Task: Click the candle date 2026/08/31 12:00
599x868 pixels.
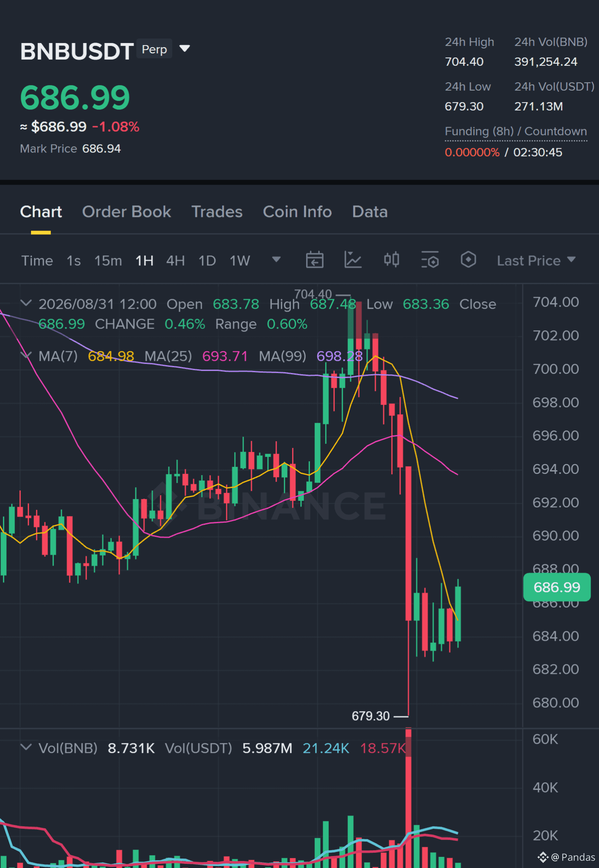Action: (x=98, y=304)
